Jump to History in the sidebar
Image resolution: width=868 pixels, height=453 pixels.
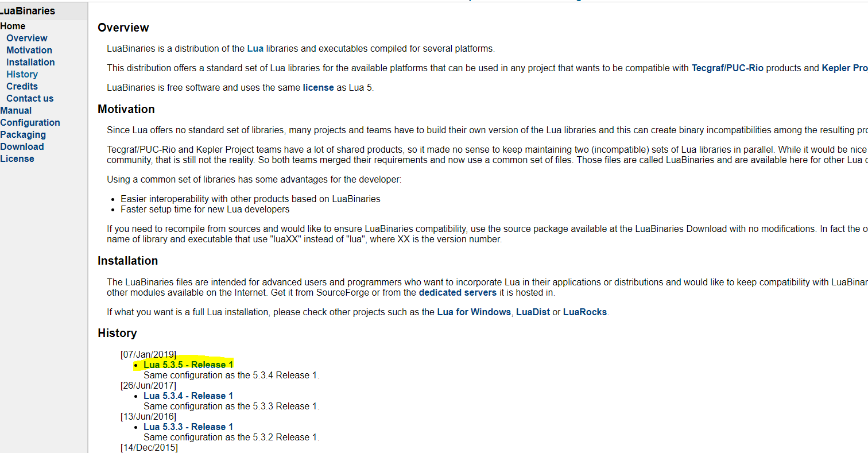pos(22,74)
